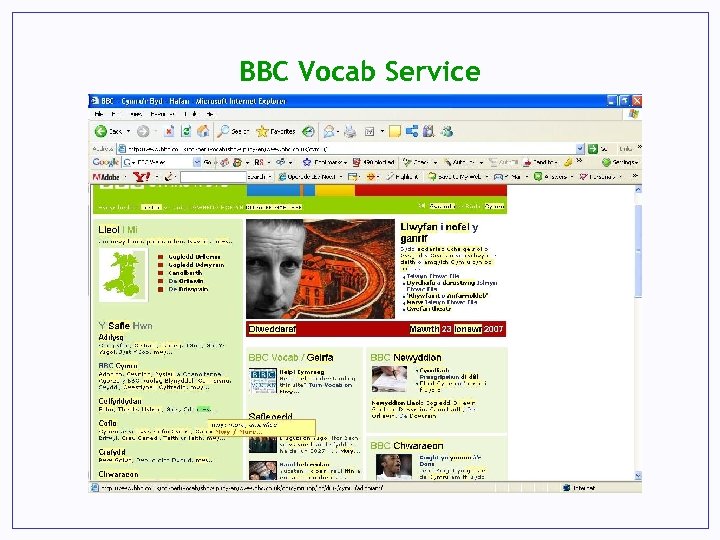Click the popups blocked icon
The height and width of the screenshot is (540, 720).
[x=356, y=162]
